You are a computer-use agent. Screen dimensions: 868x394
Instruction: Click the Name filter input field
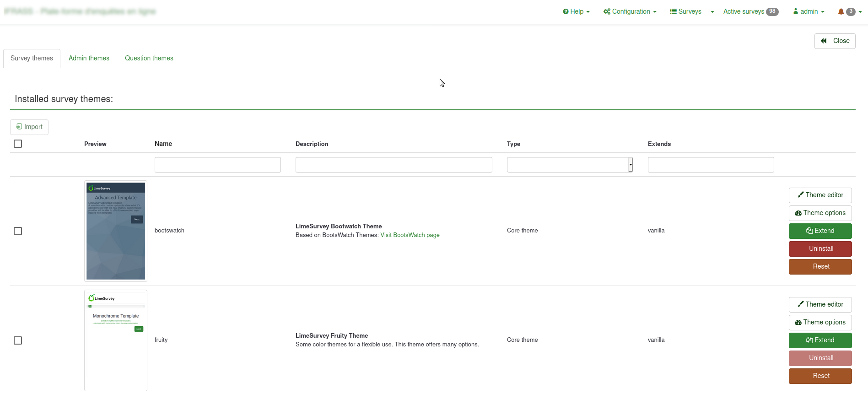[217, 165]
